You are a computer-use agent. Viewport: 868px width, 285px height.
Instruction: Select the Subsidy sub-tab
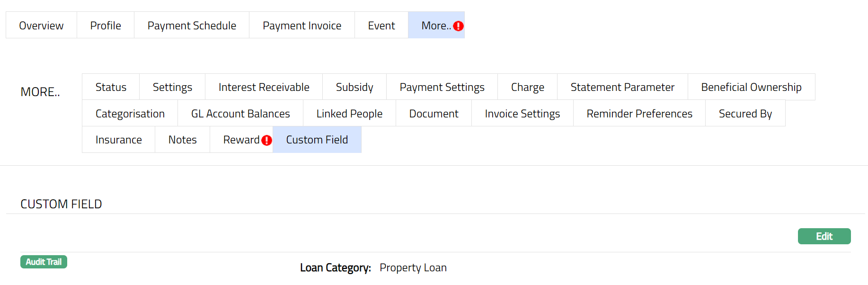point(354,87)
